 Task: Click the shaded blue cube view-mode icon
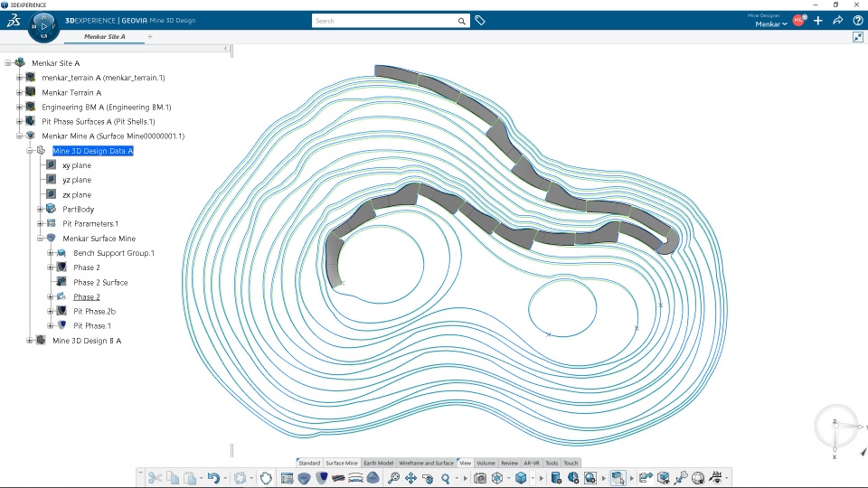pyautogui.click(x=521, y=478)
